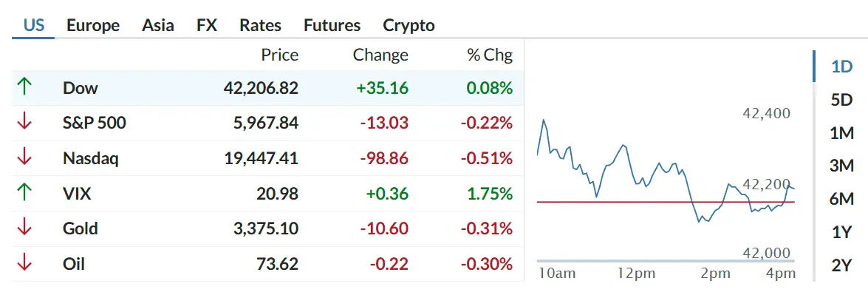Change chart range to 1M
This screenshot has width=868, height=295.
point(842,133)
